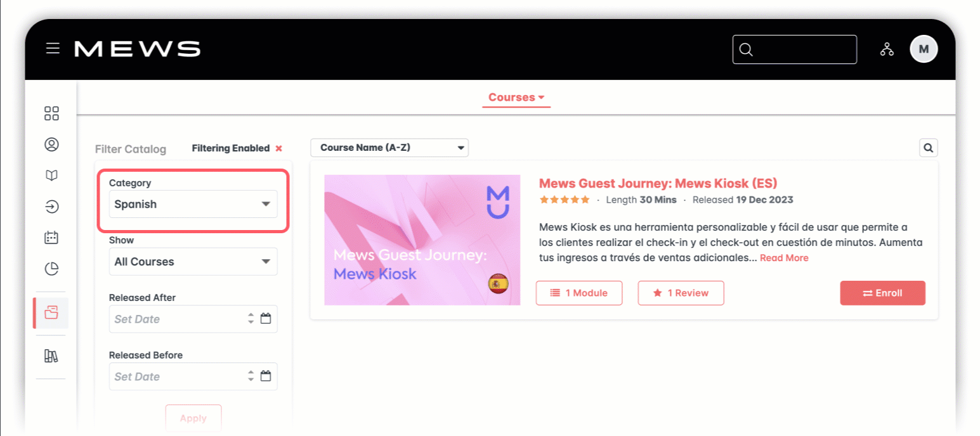View the 1 Module button
The width and height of the screenshot is (980, 436).
[x=578, y=293]
